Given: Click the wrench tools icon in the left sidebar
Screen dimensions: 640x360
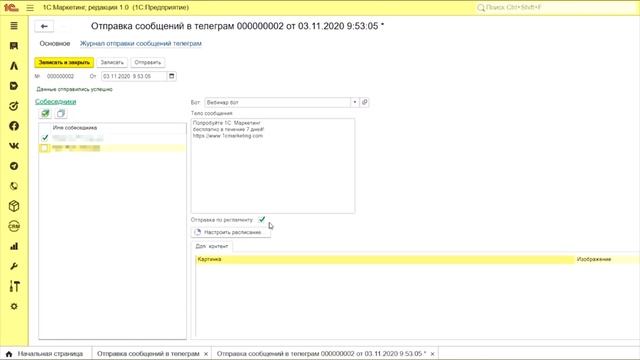Looking at the screenshot, I should (14, 266).
